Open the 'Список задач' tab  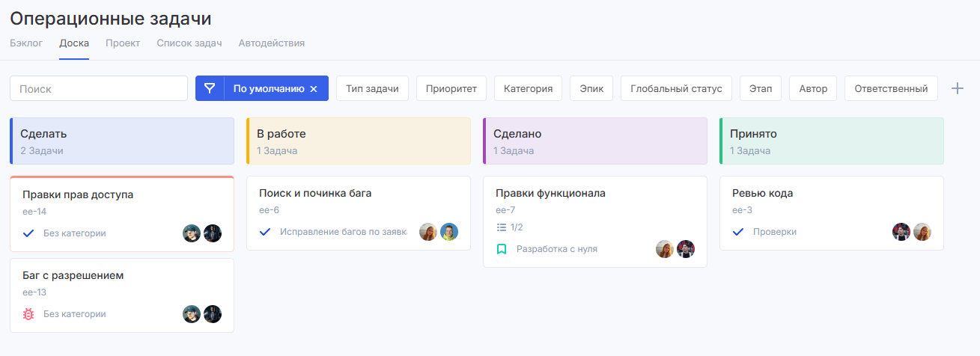[189, 43]
